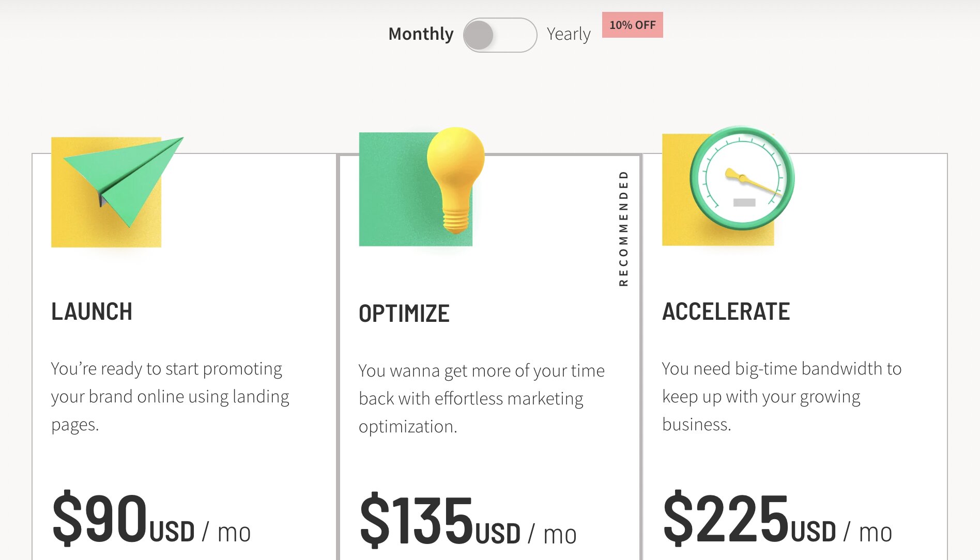The image size is (980, 560).
Task: Click the OPTIMIZE plan heading
Action: tap(404, 314)
